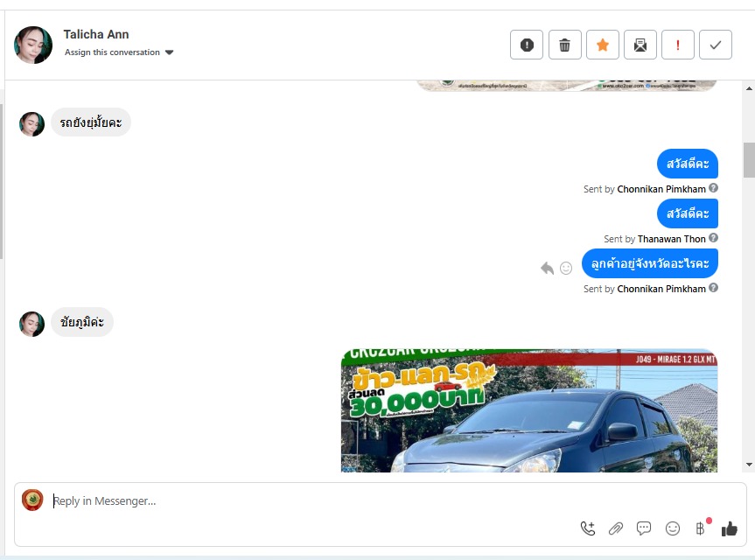This screenshot has width=755, height=560.
Task: Click the Talicha Ann name heading
Action: pyautogui.click(x=96, y=34)
